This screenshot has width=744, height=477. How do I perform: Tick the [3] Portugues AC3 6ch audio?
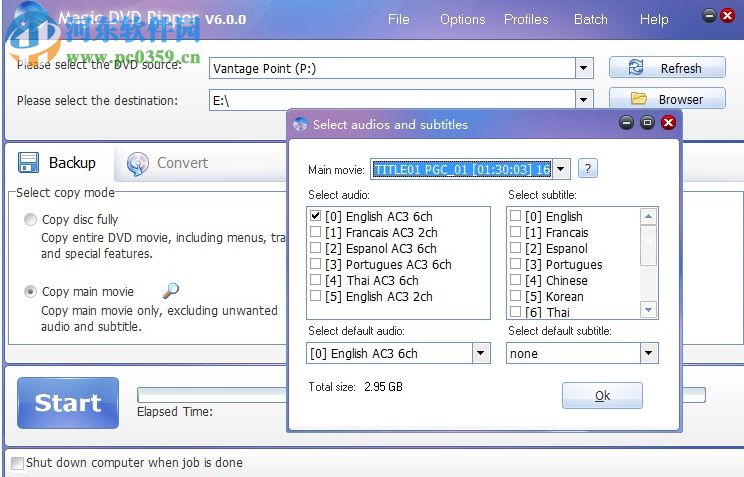[x=315, y=264]
